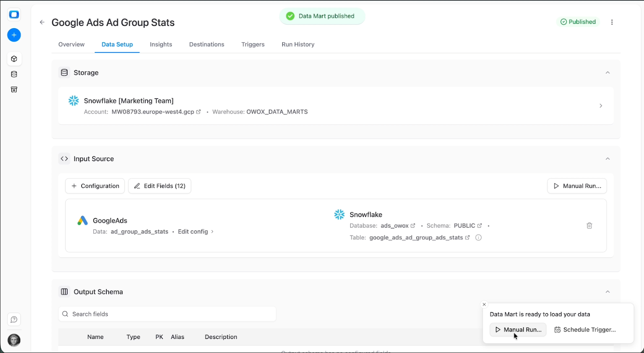Open external link next to account MW08793
The image size is (644, 353).
point(198,112)
